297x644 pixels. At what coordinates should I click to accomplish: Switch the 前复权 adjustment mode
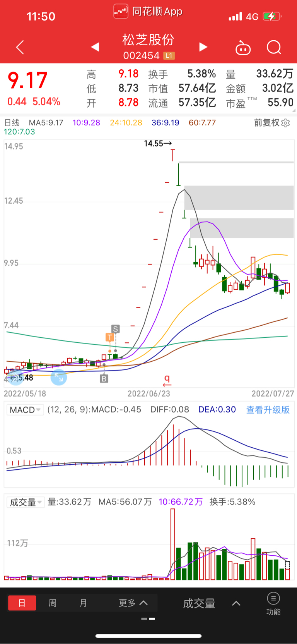tap(266, 123)
